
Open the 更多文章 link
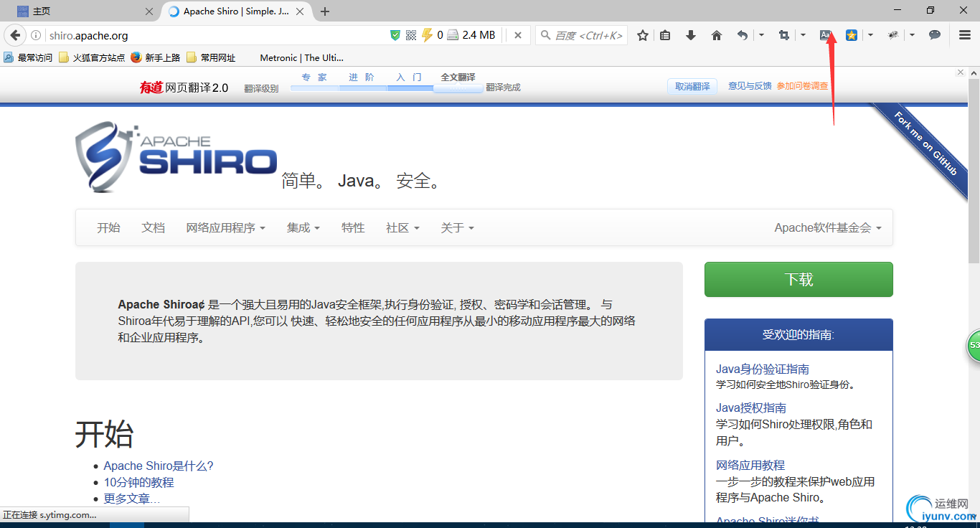(x=132, y=499)
